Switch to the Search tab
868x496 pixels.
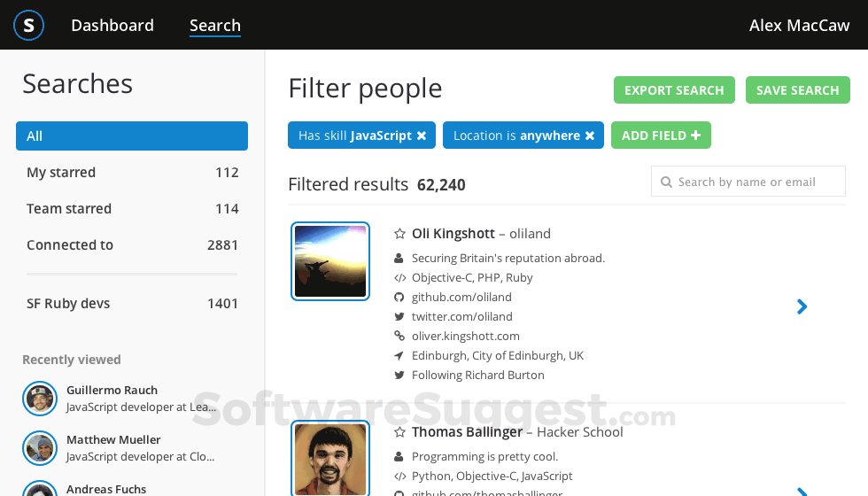[215, 26]
